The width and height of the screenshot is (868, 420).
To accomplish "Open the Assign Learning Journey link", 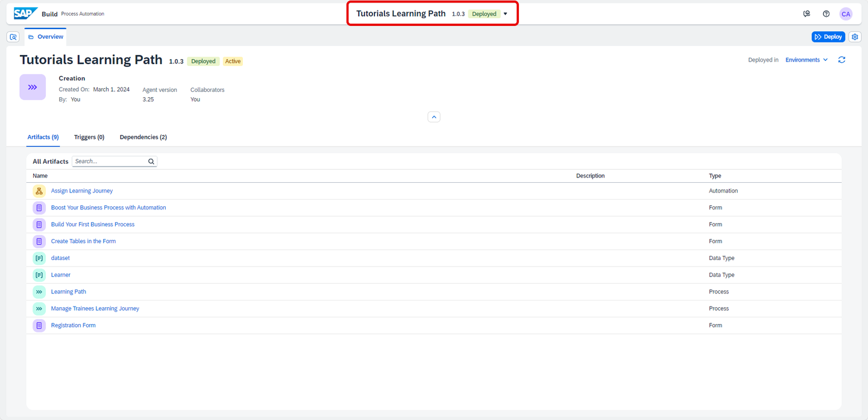I will point(82,191).
